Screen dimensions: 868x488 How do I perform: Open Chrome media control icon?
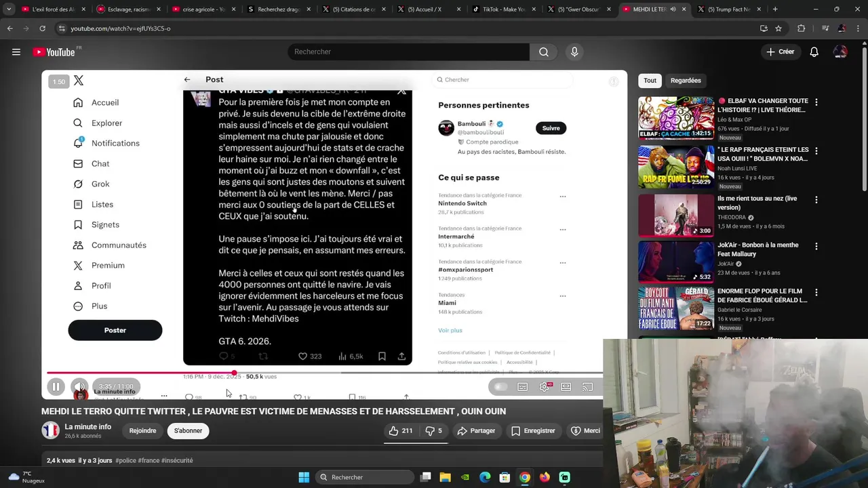(825, 28)
